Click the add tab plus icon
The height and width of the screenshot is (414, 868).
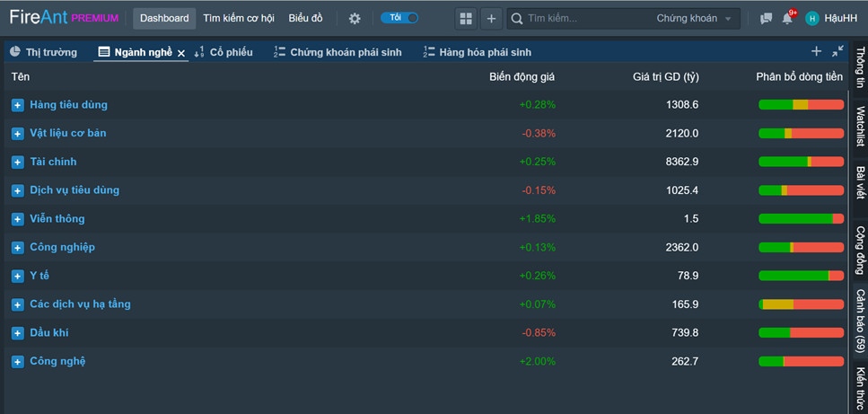(x=816, y=51)
